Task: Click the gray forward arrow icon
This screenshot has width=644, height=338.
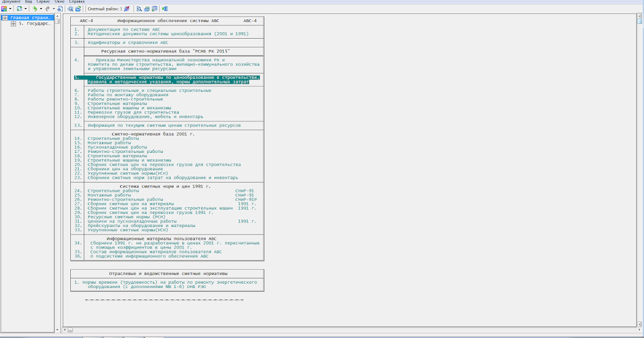Action: pos(47,9)
